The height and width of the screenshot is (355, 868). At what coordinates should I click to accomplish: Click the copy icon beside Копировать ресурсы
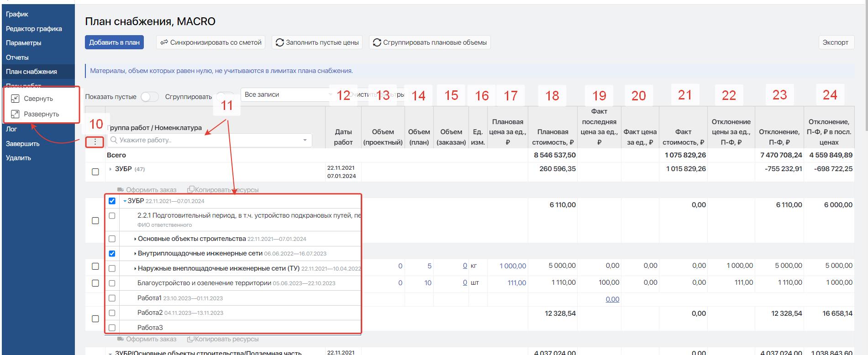pyautogui.click(x=191, y=189)
